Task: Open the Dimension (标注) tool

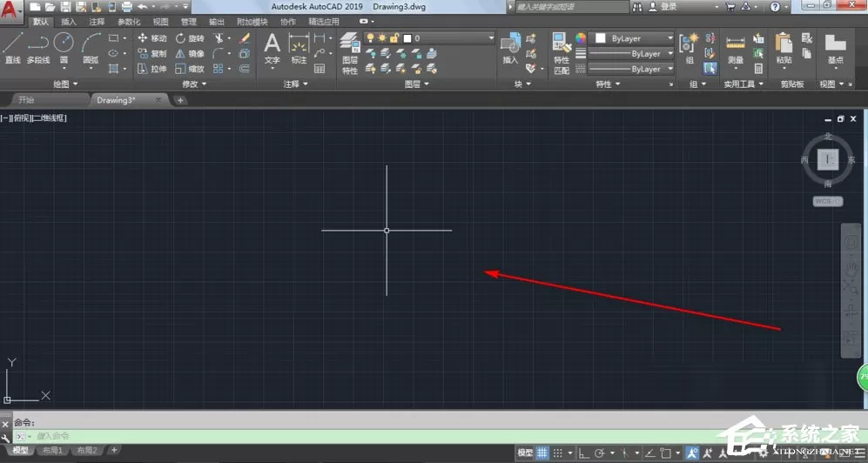Action: [299, 49]
